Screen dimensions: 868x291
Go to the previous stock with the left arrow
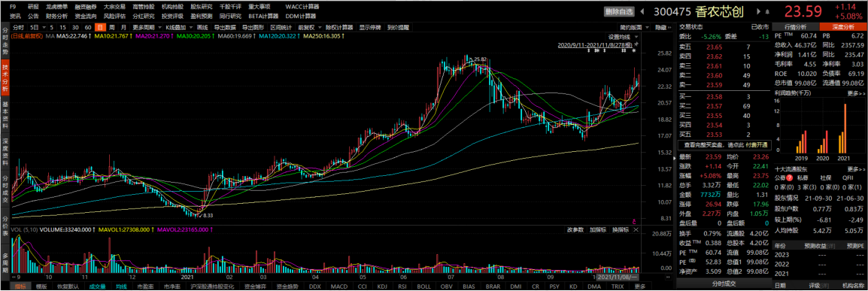(x=642, y=11)
